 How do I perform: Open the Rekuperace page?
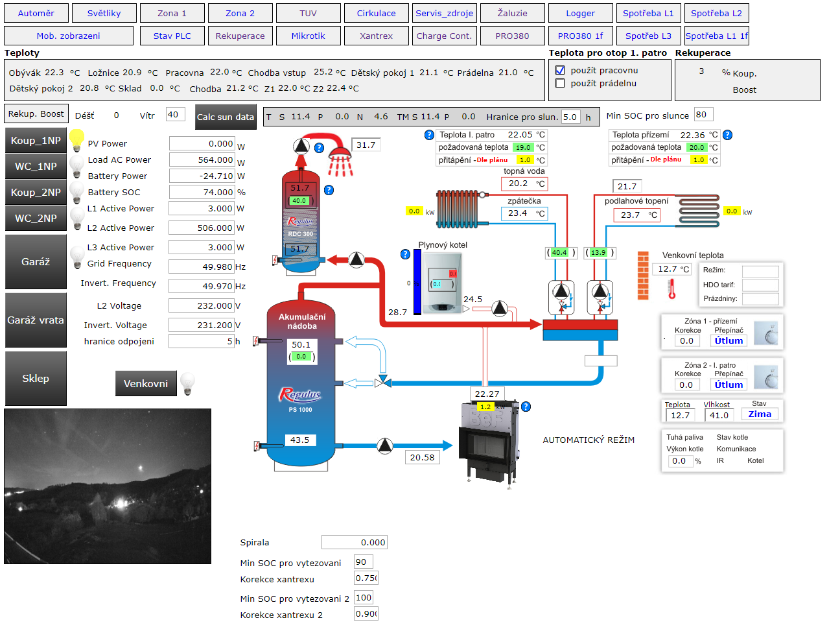240,36
